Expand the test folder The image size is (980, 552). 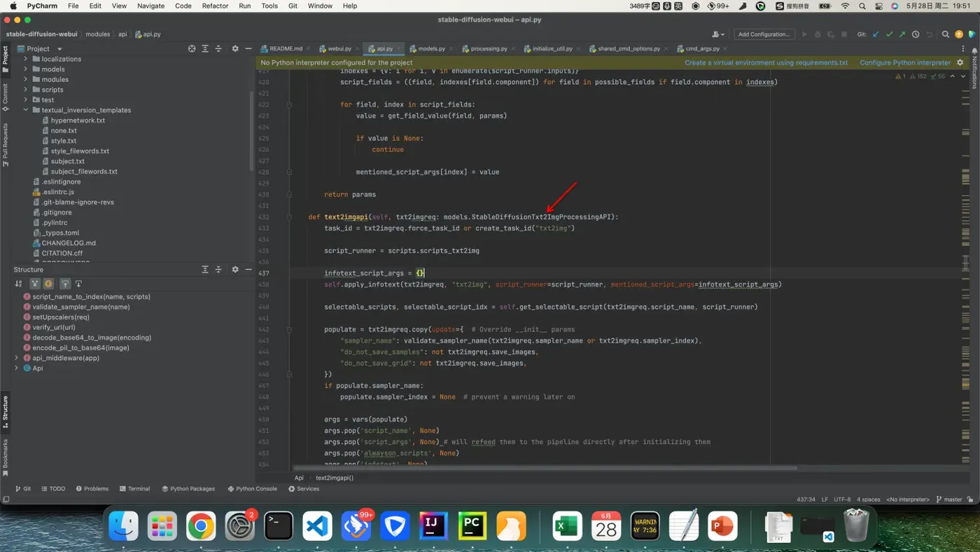(x=26, y=99)
